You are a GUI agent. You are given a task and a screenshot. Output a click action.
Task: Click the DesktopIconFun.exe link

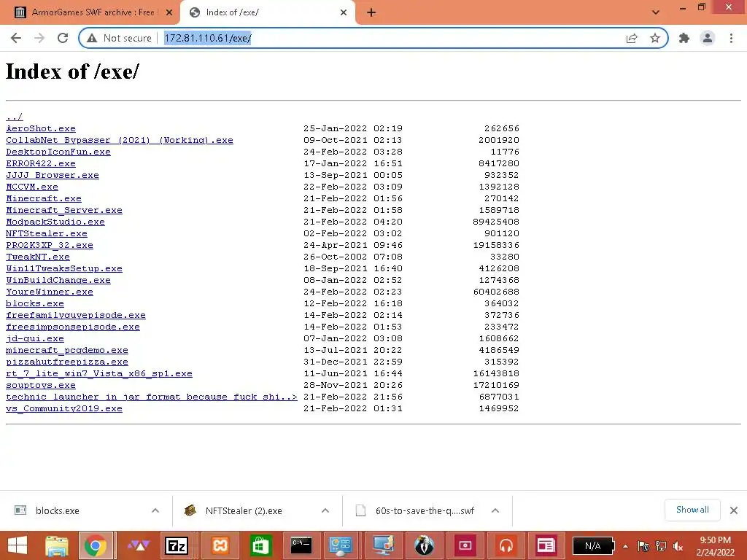point(58,152)
